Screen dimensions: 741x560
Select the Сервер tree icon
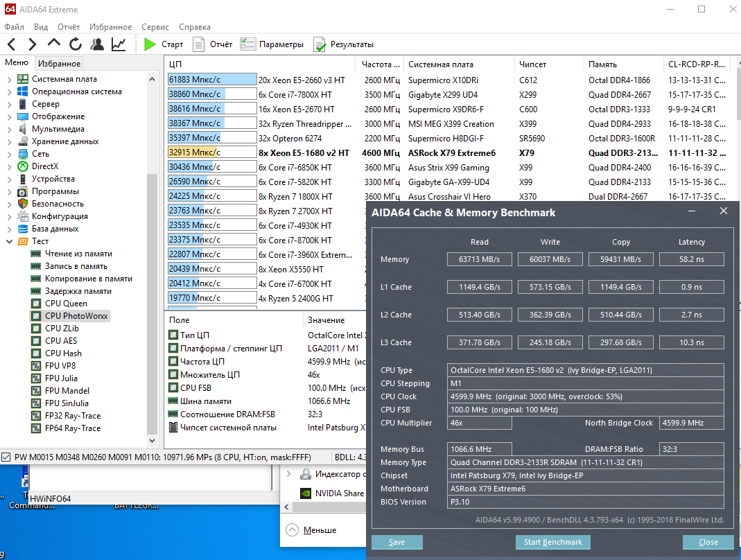point(23,104)
